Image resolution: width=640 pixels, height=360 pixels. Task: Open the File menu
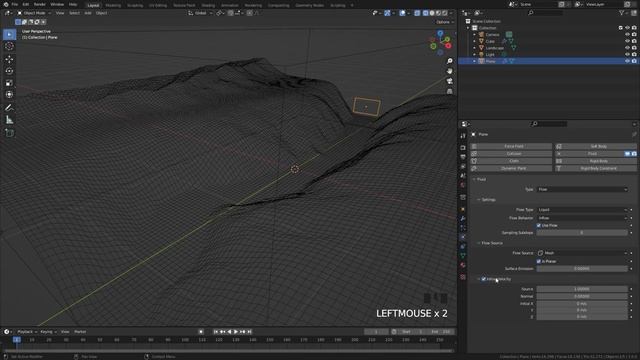pos(15,4)
